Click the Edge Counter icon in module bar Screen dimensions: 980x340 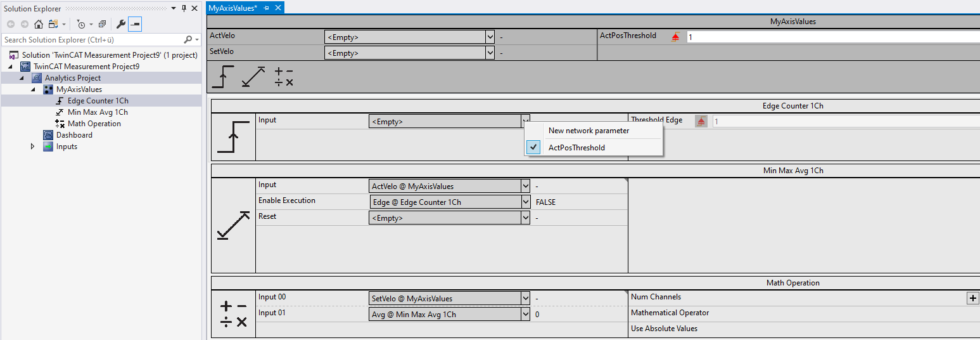point(223,77)
